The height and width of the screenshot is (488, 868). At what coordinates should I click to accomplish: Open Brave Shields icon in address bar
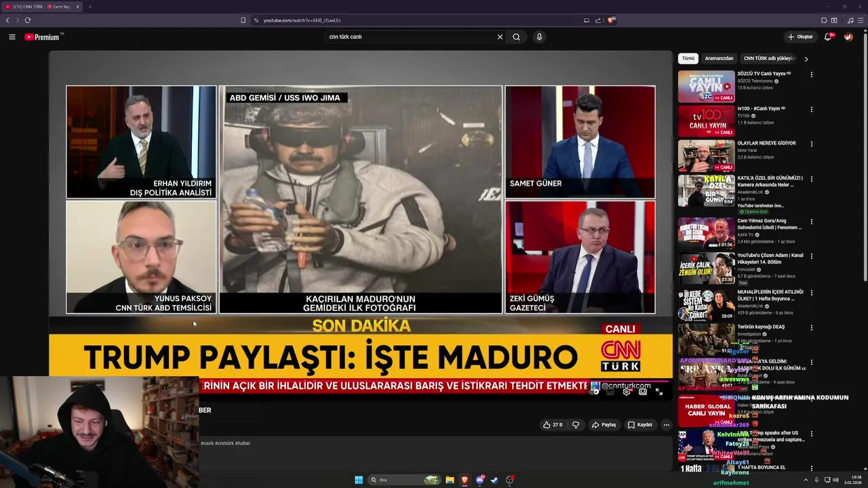coord(611,20)
